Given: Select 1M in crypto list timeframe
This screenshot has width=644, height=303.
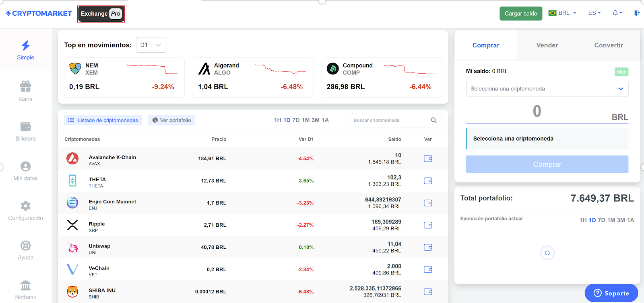Looking at the screenshot, I should click(x=306, y=120).
